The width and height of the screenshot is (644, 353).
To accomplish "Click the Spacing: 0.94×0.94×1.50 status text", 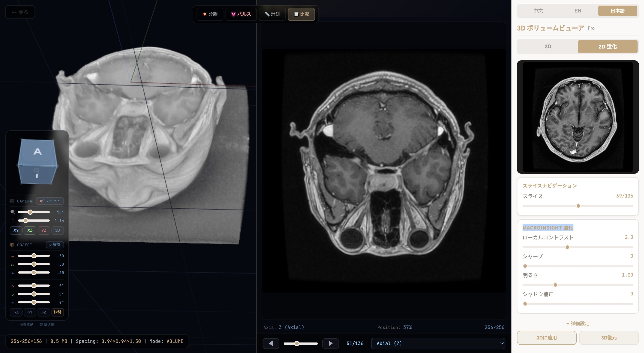I will point(108,341).
